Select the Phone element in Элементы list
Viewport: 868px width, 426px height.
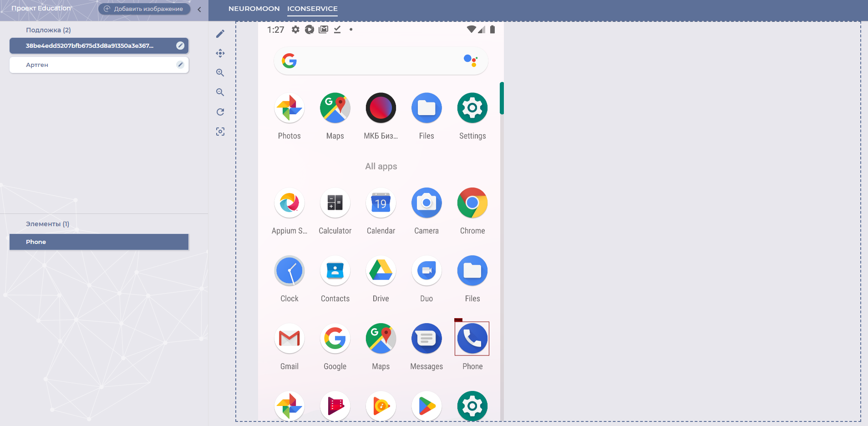coord(99,242)
